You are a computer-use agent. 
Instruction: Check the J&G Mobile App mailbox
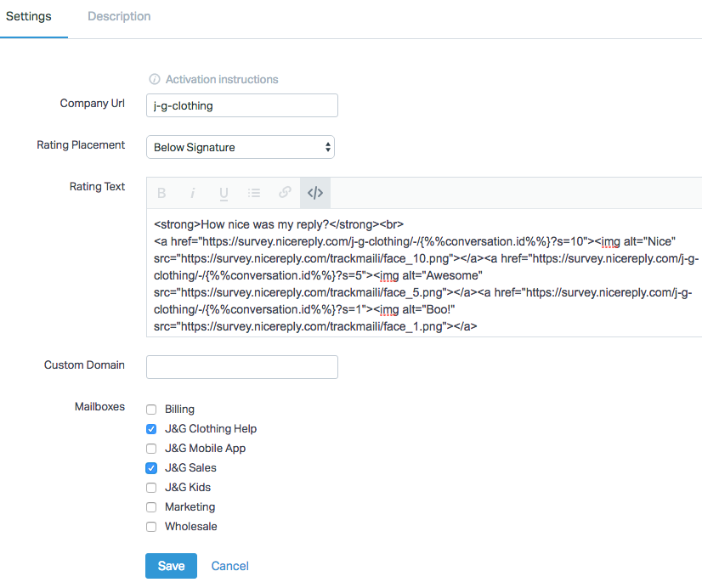[151, 449]
